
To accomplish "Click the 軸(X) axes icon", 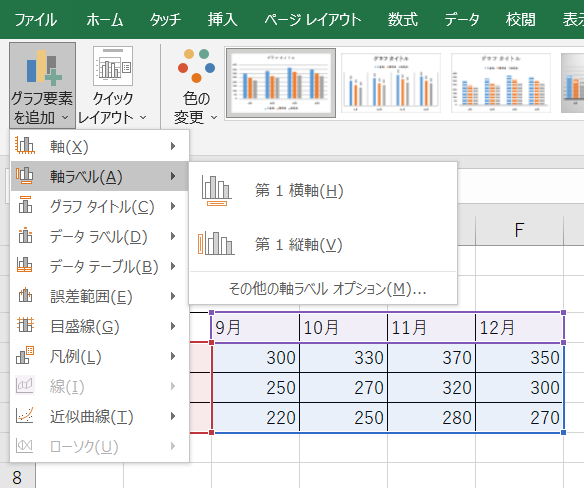I will click(x=25, y=146).
